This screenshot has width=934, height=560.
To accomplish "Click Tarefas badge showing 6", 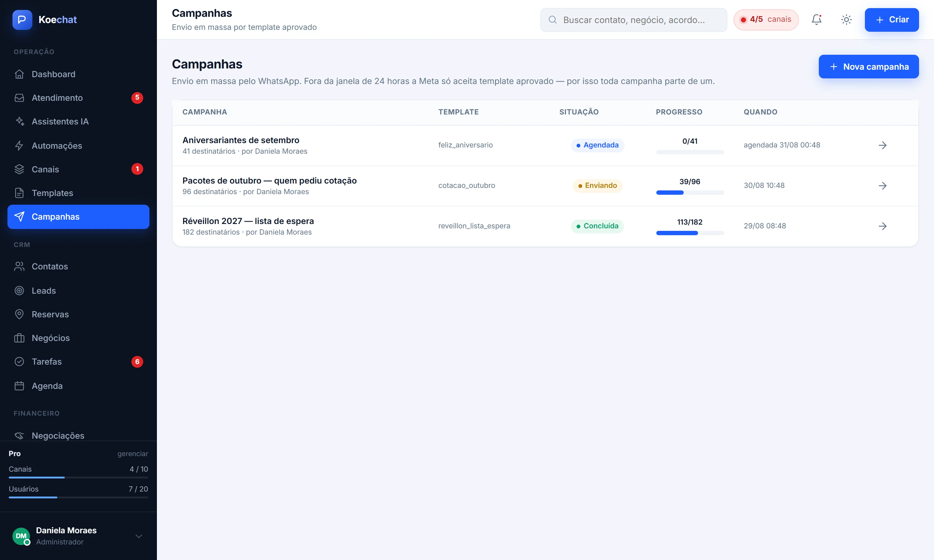I will (x=137, y=362).
